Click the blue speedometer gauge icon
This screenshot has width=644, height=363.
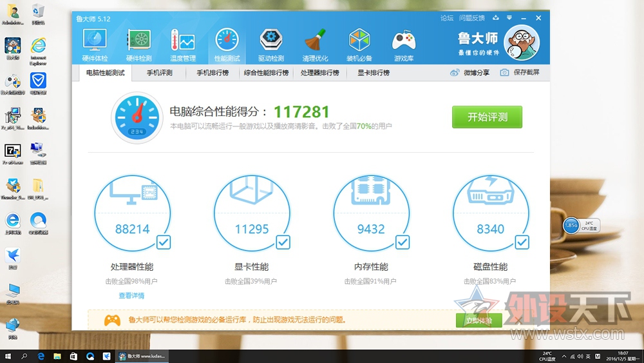click(137, 117)
